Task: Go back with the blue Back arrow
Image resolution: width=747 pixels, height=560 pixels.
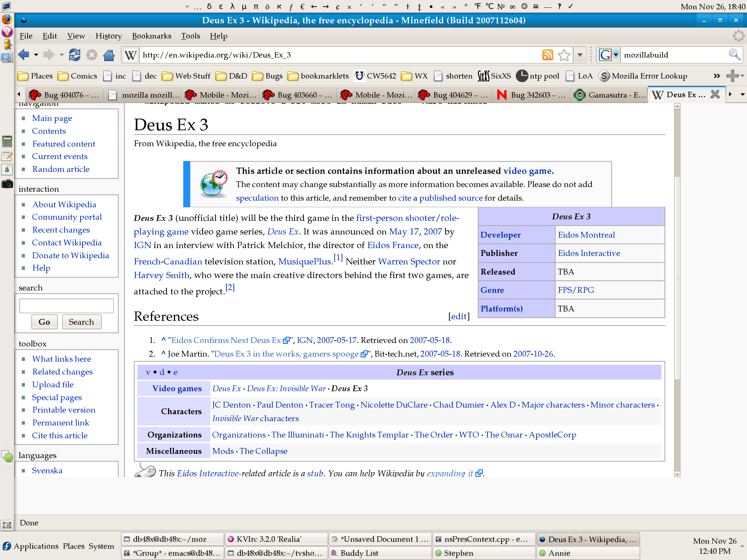Action: (x=23, y=55)
